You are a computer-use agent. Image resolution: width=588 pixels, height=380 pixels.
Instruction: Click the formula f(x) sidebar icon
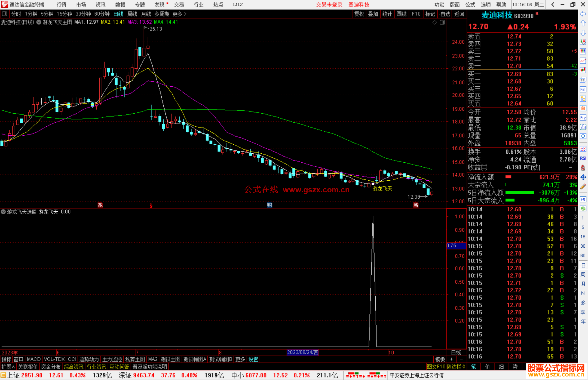coord(583,127)
